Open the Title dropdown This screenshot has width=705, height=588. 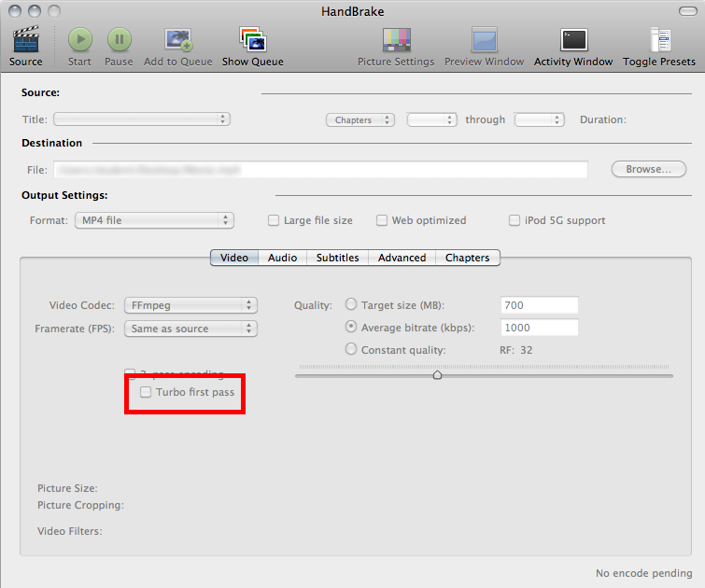142,119
